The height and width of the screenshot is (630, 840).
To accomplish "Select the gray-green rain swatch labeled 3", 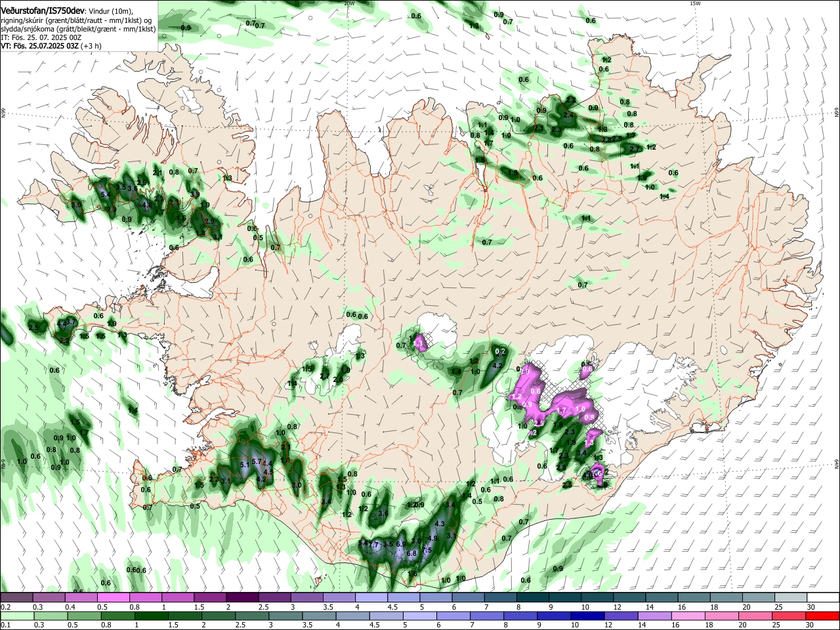I will (x=285, y=616).
